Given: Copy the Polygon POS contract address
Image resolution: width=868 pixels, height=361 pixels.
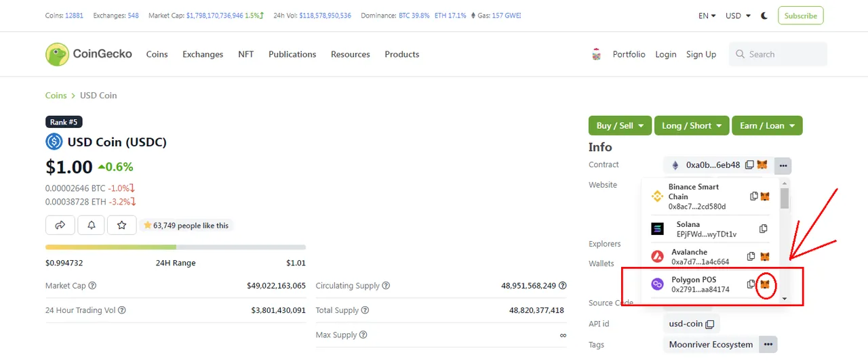Looking at the screenshot, I should pyautogui.click(x=751, y=284).
